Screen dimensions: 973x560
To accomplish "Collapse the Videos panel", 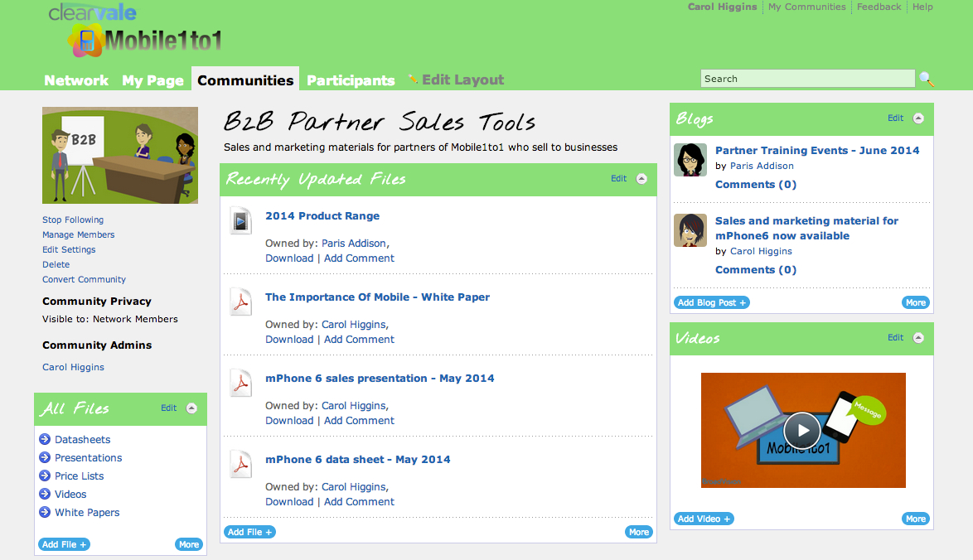I will [x=918, y=338].
